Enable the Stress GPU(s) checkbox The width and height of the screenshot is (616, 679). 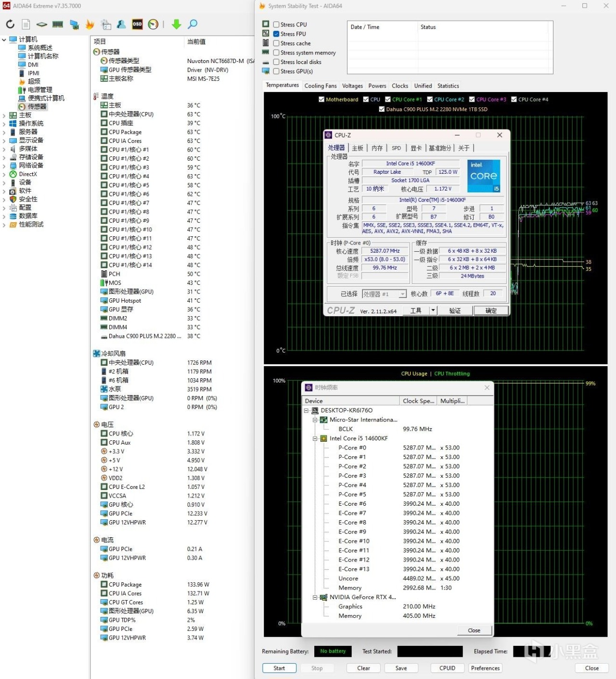coord(276,71)
